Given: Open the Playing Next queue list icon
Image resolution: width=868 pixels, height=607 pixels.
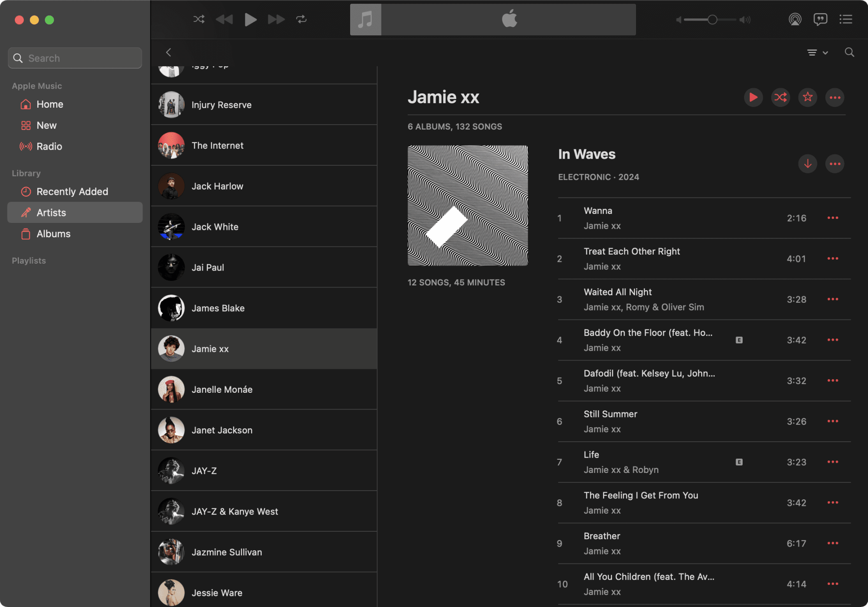Looking at the screenshot, I should coord(845,19).
